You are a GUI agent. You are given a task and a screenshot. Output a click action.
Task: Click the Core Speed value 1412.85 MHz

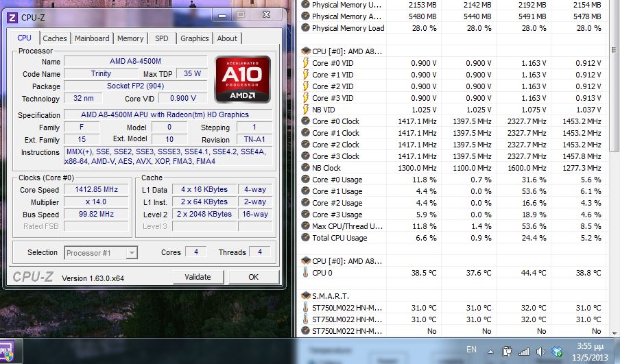[x=96, y=189]
